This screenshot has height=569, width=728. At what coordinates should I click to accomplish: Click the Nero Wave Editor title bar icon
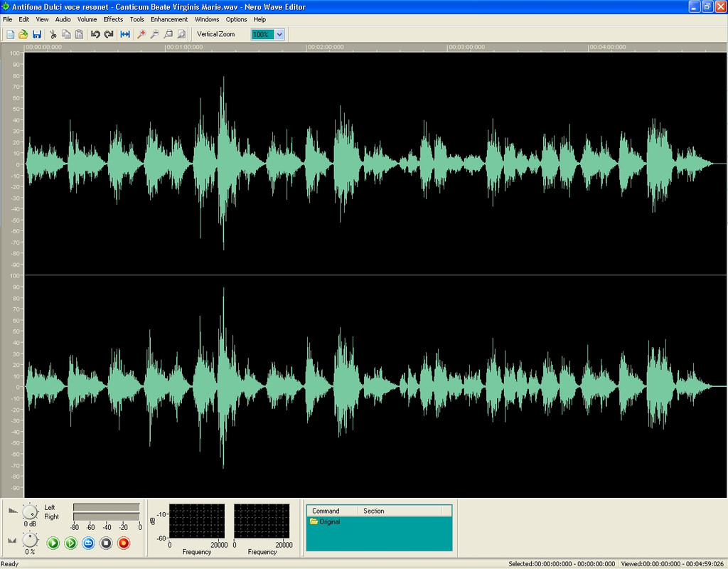tap(6, 6)
